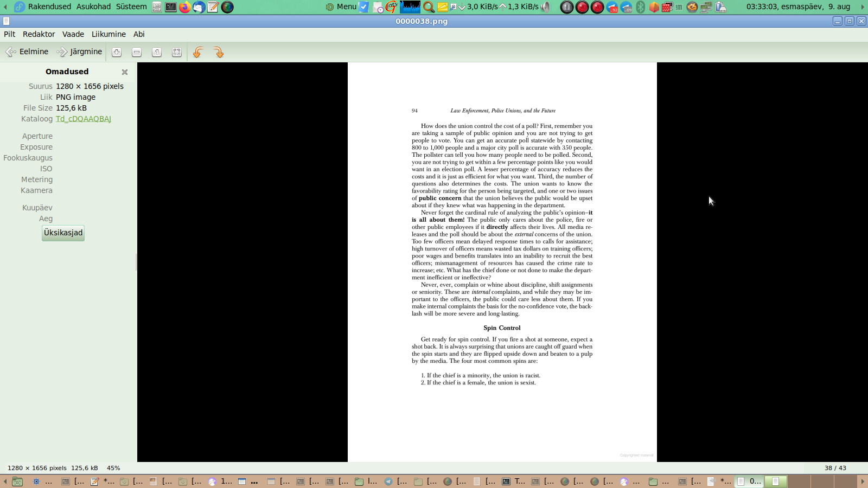Click the upload speed 1,3 KiB/s indicator
This screenshot has width=868, height=488.
(x=519, y=7)
